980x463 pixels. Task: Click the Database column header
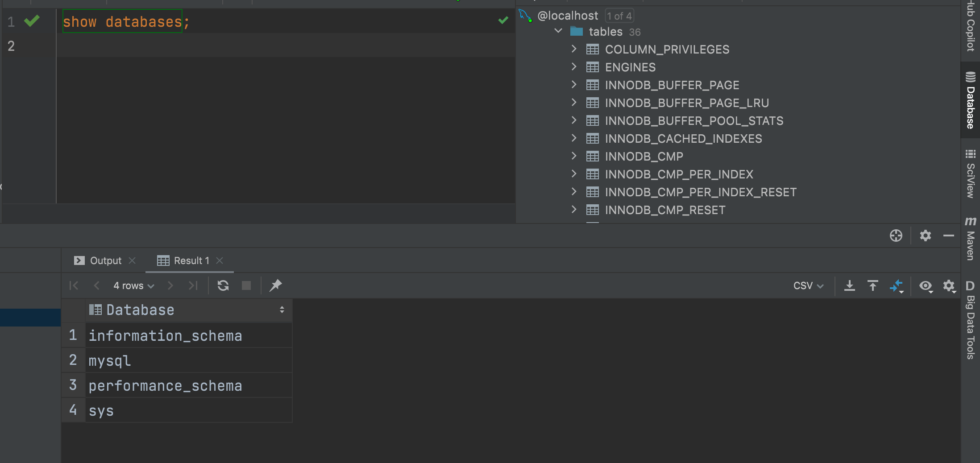189,310
